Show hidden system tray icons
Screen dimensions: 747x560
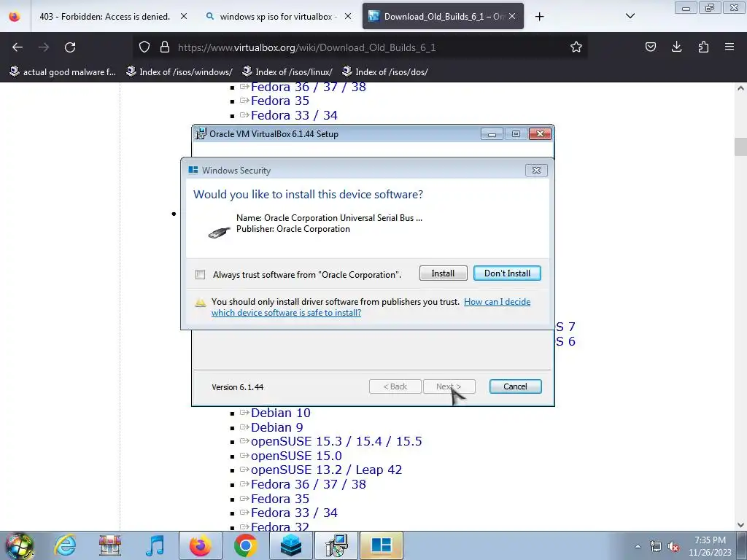coord(638,546)
